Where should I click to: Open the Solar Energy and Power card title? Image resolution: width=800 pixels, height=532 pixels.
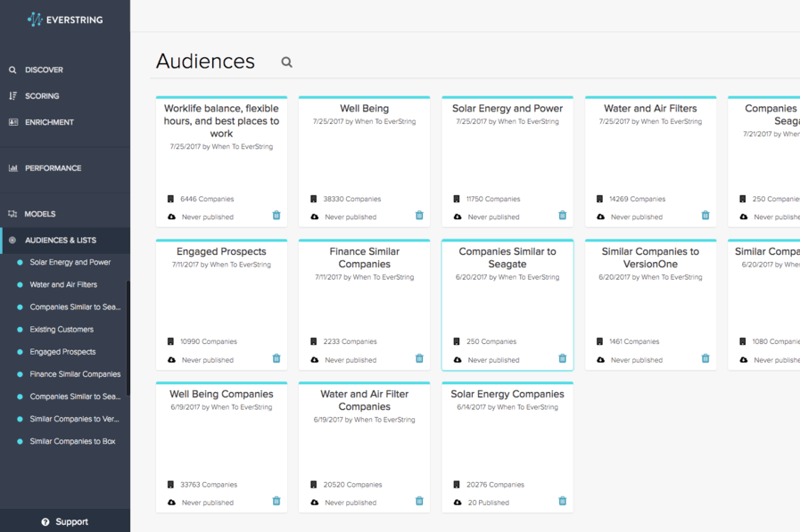[507, 109]
